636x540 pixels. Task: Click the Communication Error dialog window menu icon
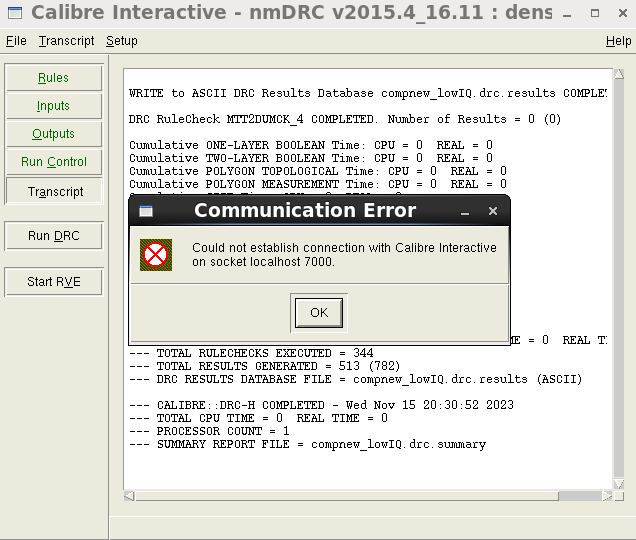(146, 211)
